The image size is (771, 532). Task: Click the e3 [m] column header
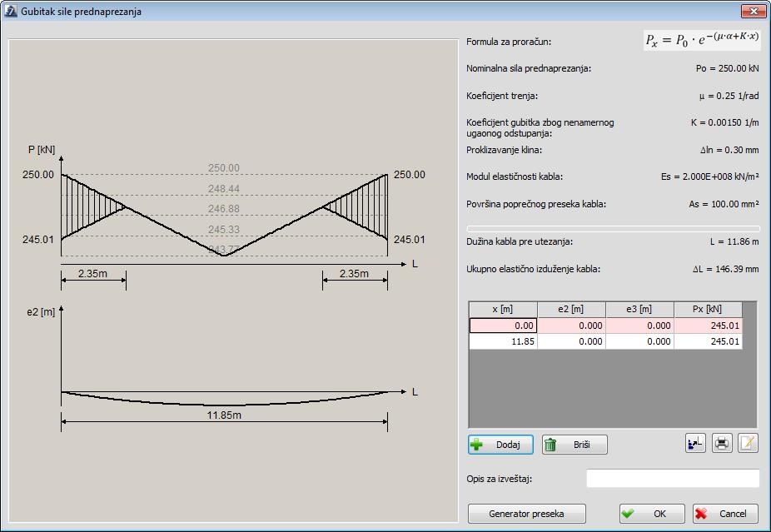[639, 309]
